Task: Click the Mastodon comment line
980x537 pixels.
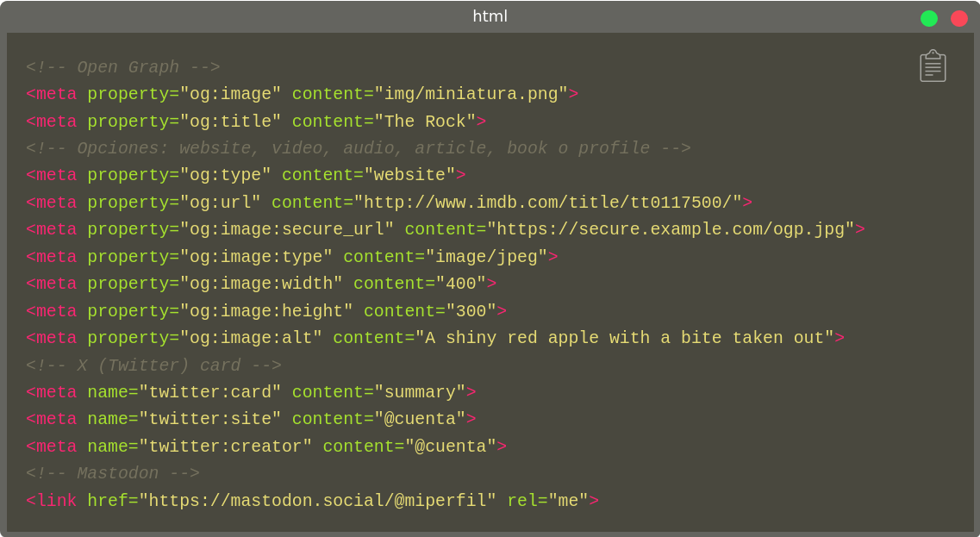Action: click(x=112, y=473)
